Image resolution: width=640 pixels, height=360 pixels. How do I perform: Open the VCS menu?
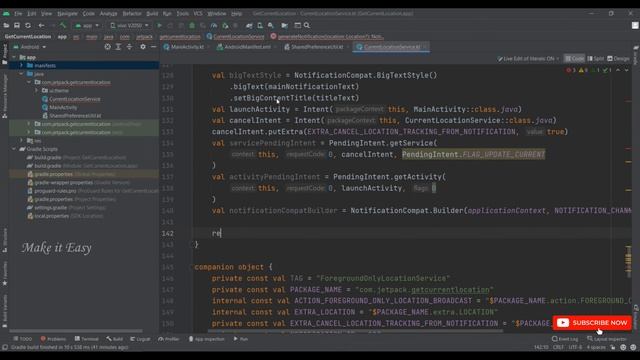pyautogui.click(x=198, y=13)
